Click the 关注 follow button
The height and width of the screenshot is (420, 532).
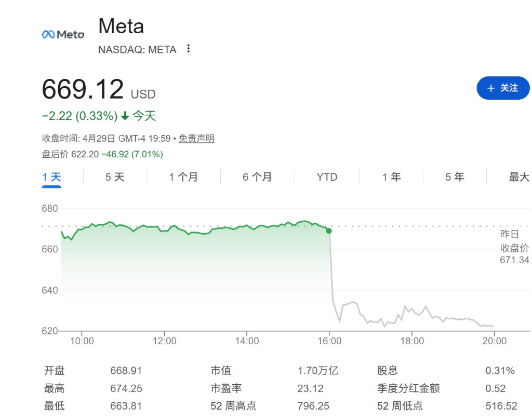503,88
